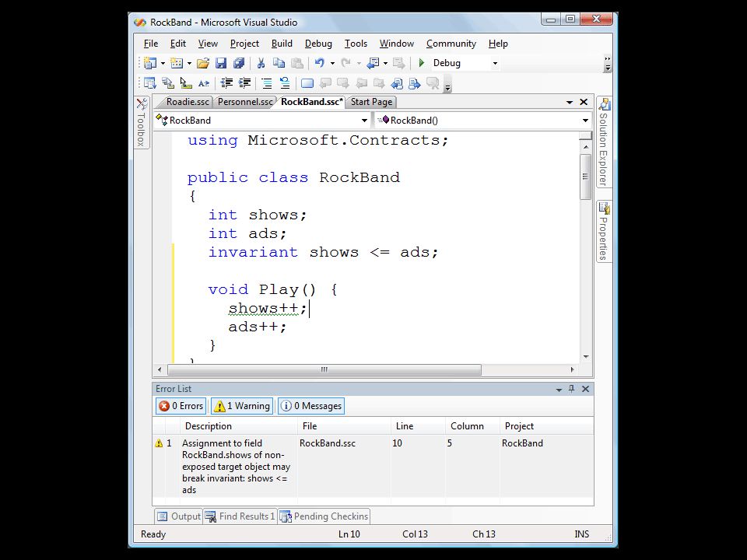Open the Community menu
The image size is (747, 560).
pos(451,44)
